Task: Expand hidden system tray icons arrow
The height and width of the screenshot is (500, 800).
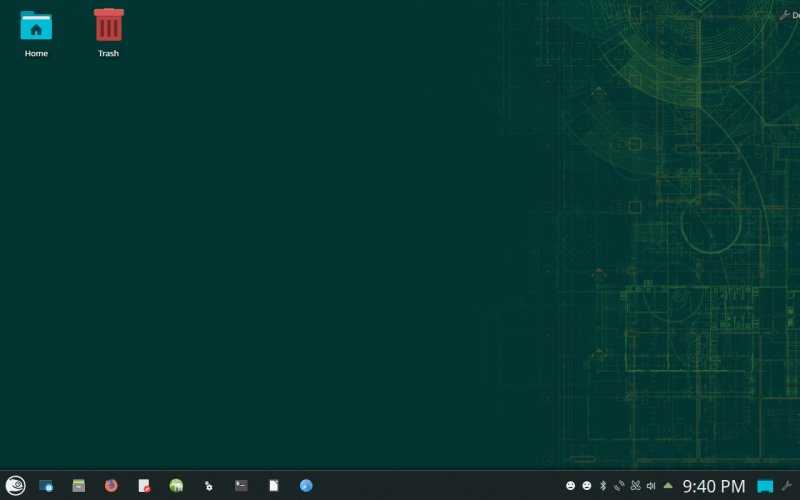Action: point(667,486)
